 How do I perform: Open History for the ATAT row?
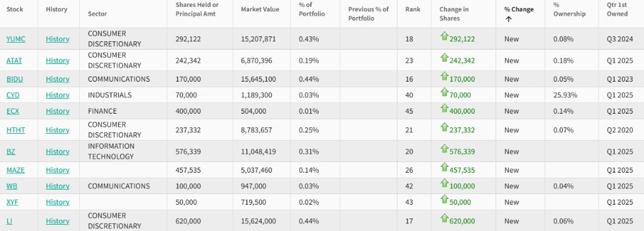click(x=57, y=61)
